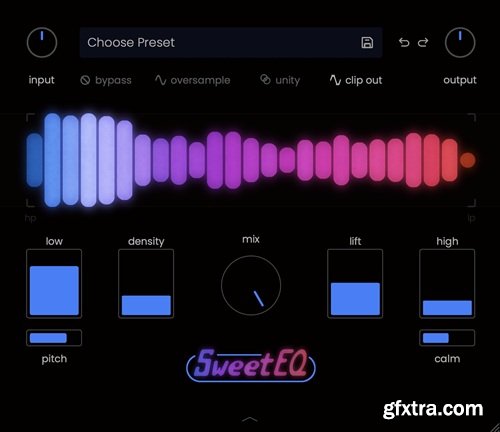Click the dark blue first spectrum bar
This screenshot has height=432, width=500.
click(x=34, y=160)
